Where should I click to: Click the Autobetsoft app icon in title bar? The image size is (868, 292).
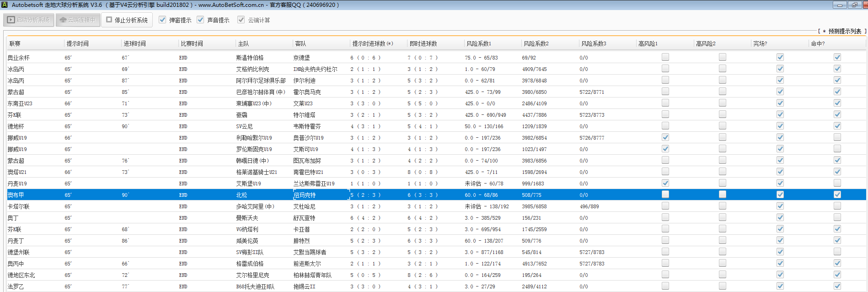[5, 5]
